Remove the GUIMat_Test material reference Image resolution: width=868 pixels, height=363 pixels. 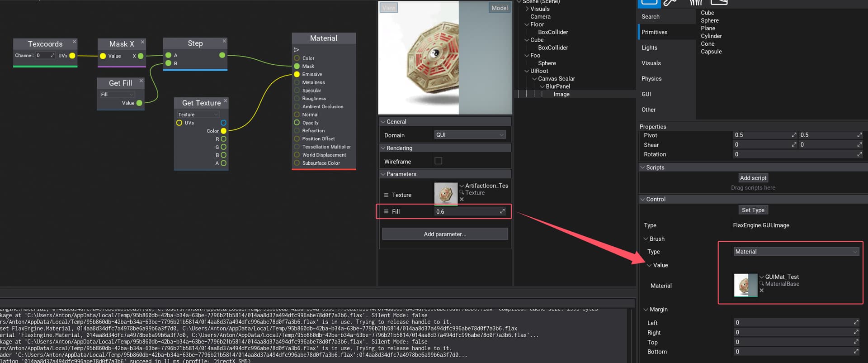(x=762, y=291)
